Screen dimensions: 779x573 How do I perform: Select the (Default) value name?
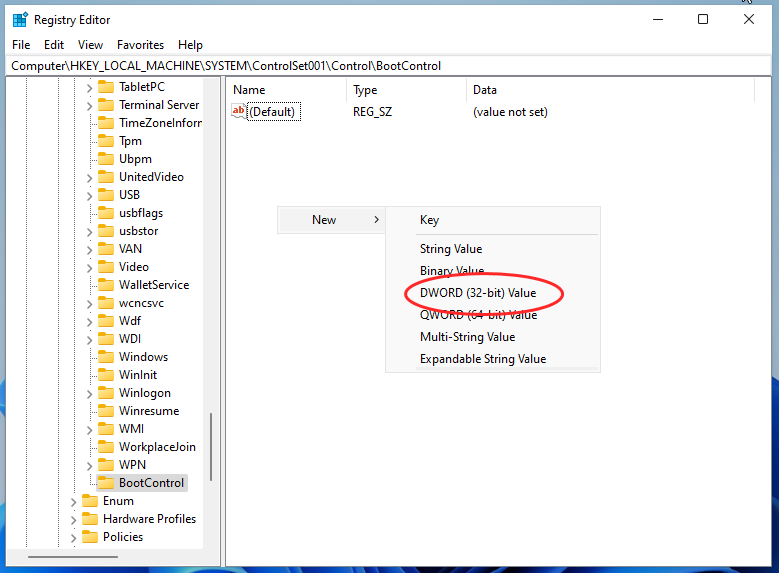pos(272,112)
